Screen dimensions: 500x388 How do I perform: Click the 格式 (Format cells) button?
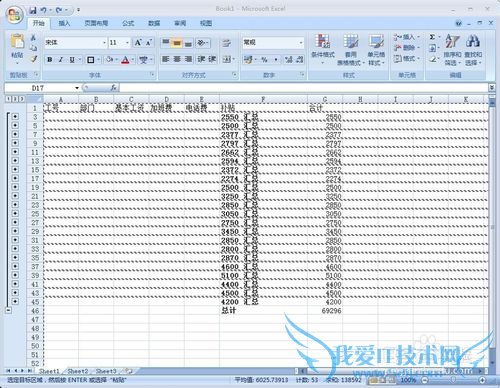point(407,58)
